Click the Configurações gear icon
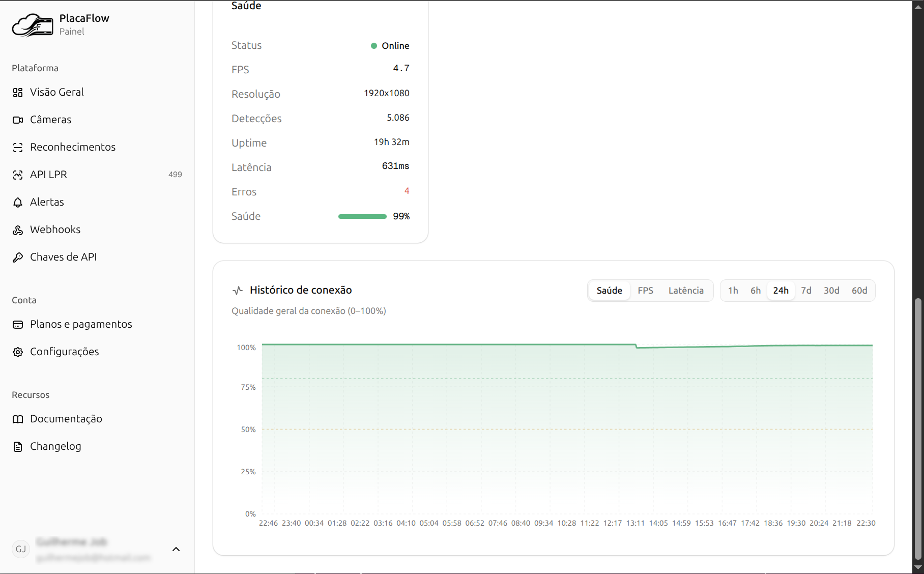 18,352
